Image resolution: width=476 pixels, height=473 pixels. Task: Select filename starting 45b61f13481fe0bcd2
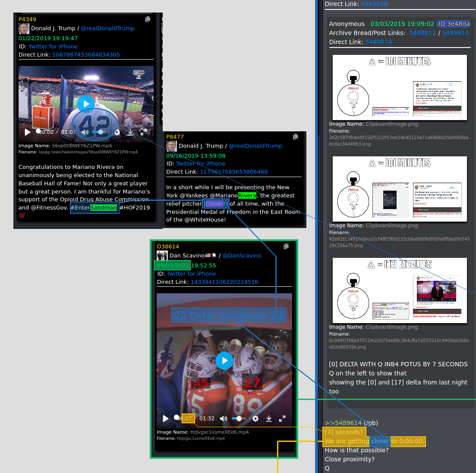(399, 242)
